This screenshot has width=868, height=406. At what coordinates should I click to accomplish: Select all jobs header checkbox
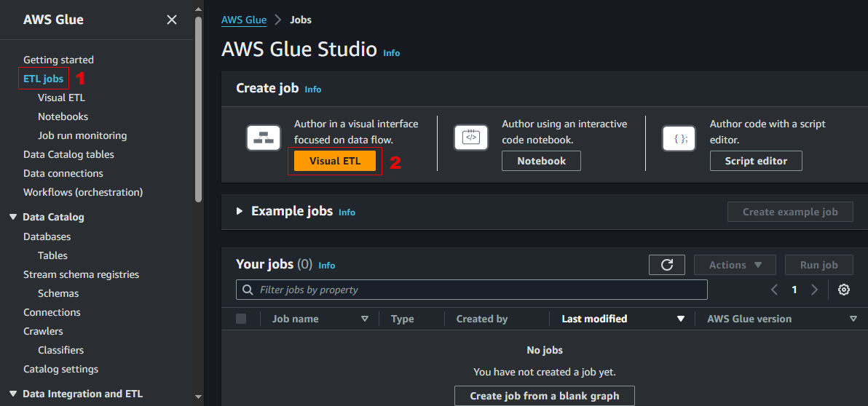[241, 319]
